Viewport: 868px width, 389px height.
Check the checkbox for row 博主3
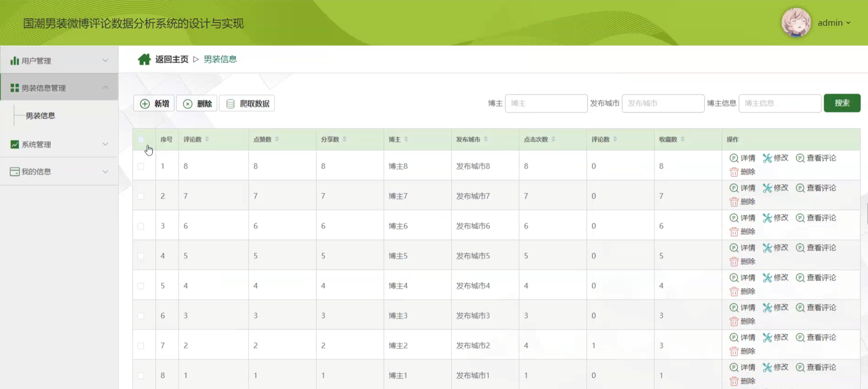tap(141, 316)
